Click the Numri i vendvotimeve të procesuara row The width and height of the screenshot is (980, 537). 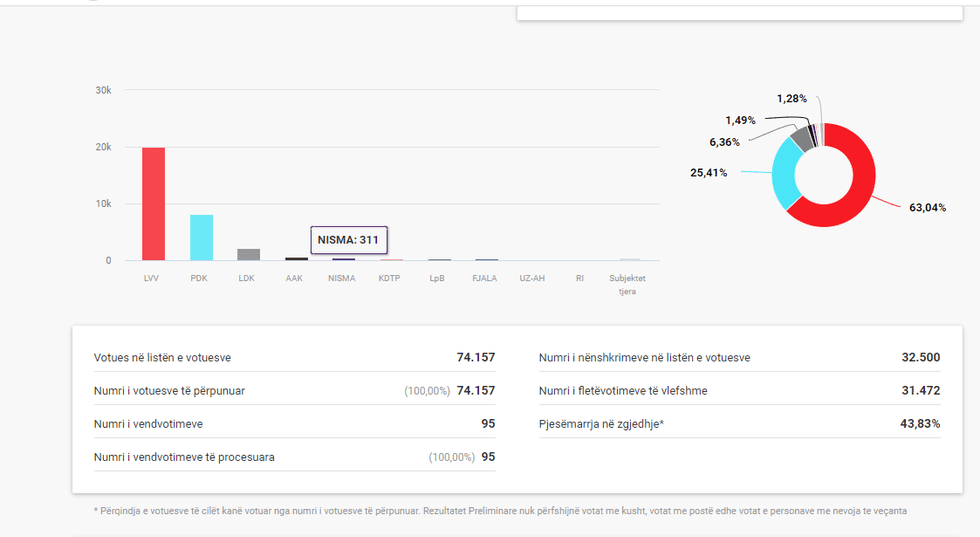pos(294,456)
